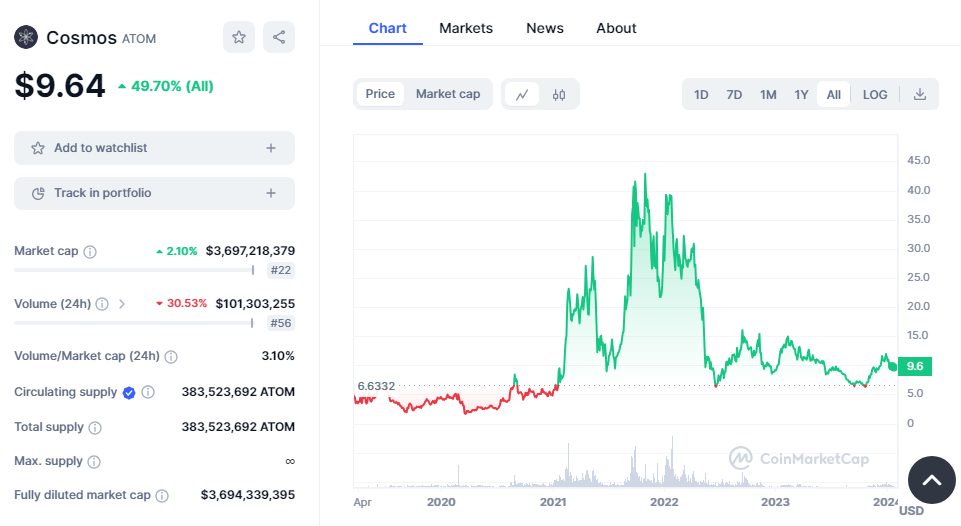Click the info icon beside Market cap

(x=90, y=252)
